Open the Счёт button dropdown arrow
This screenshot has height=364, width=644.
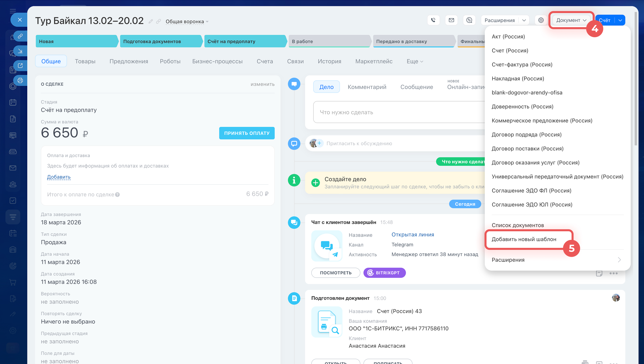620,20
